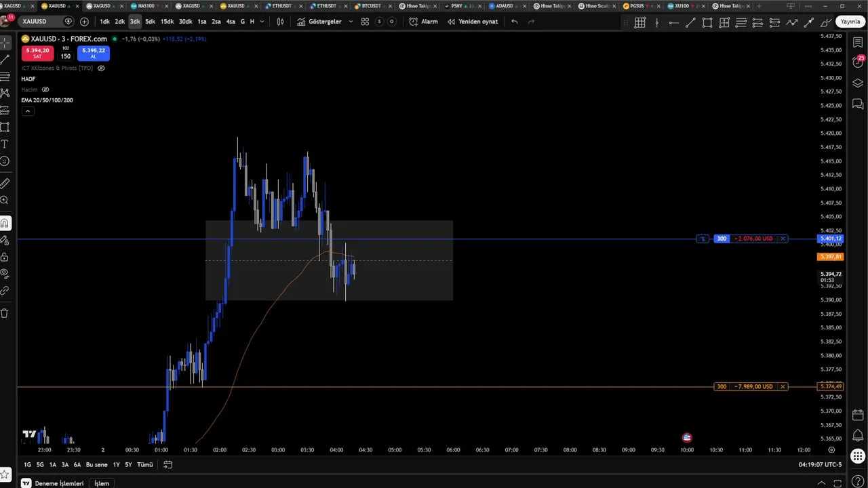Click the candlestick chart style icon

point(280,22)
